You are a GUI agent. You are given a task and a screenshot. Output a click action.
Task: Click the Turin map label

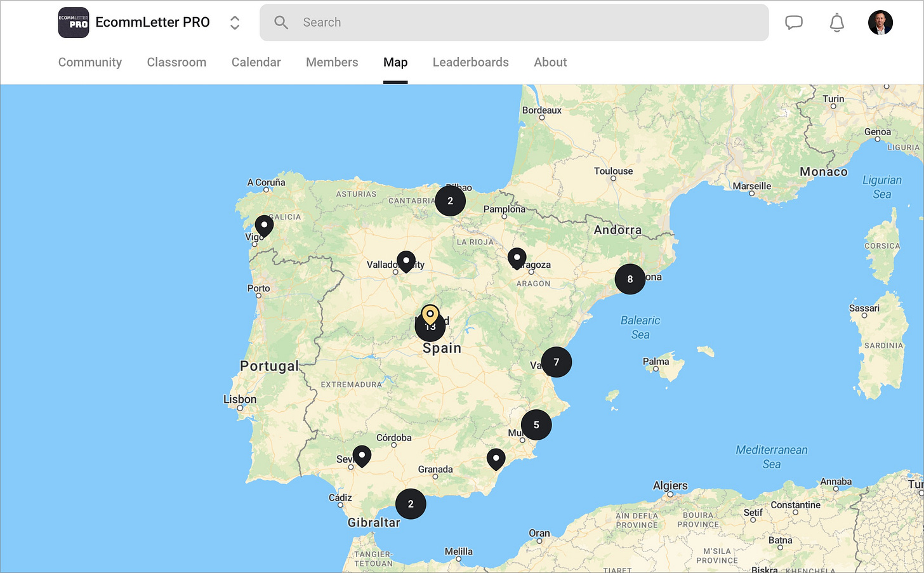click(833, 98)
